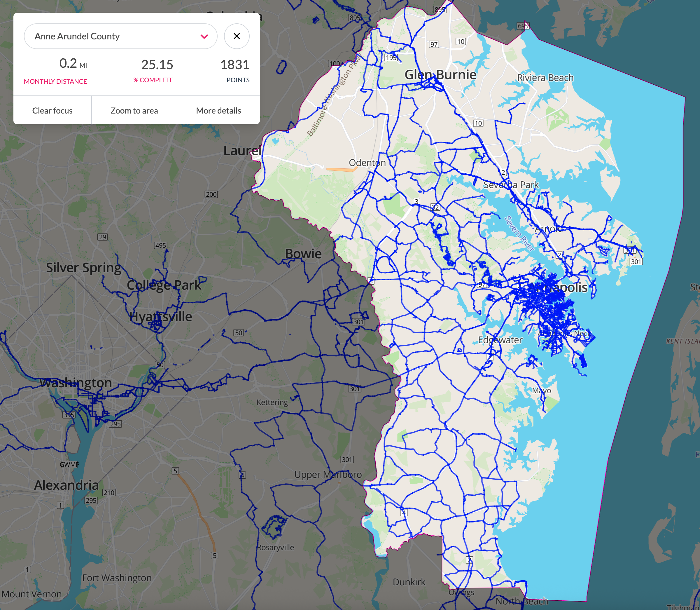Click the pink chevron arrow in selector

[x=204, y=36]
